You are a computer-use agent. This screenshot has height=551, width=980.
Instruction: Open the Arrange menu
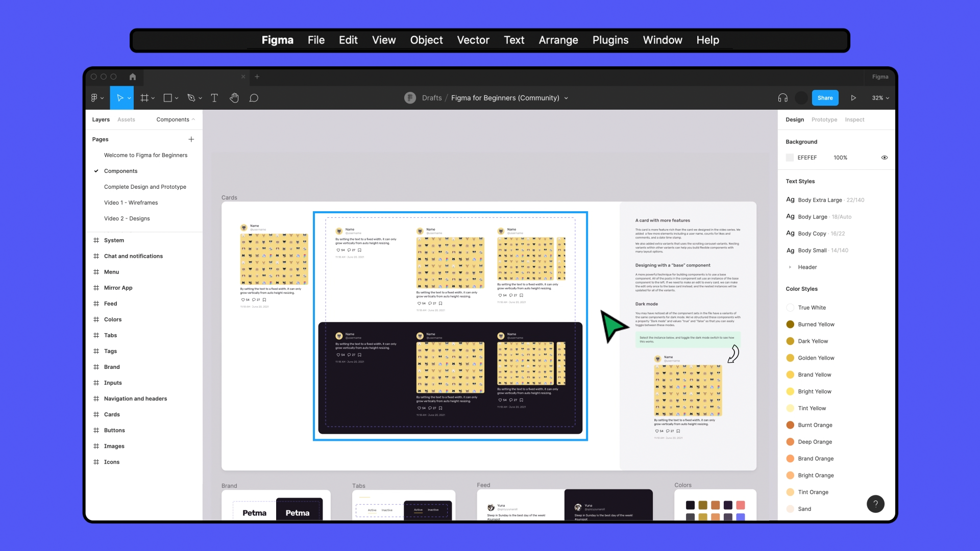(558, 40)
